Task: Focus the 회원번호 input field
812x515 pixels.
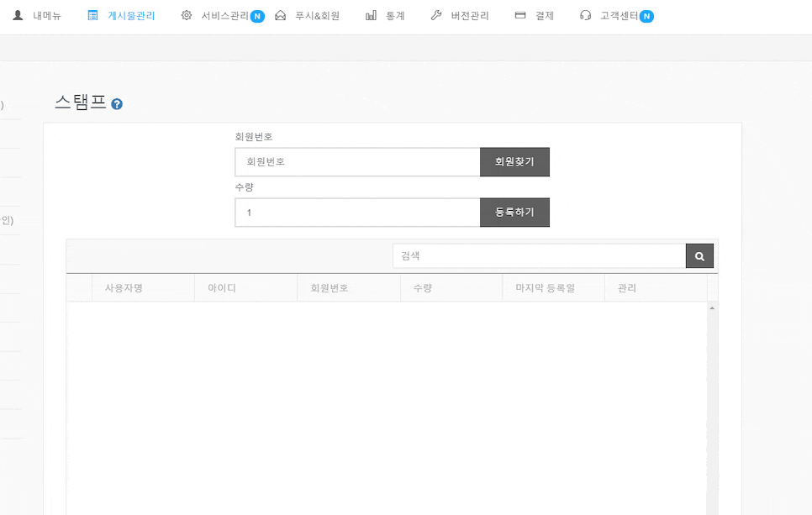Action: pyautogui.click(x=357, y=162)
